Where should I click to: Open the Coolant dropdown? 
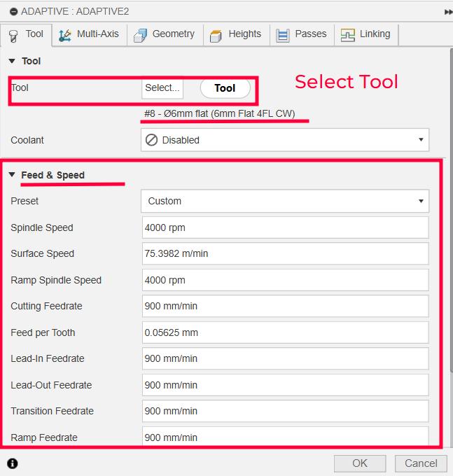pos(285,140)
